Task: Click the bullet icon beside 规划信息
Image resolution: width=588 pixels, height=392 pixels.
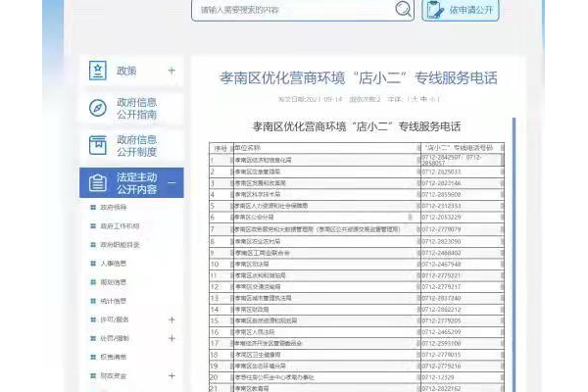Action: (93, 282)
